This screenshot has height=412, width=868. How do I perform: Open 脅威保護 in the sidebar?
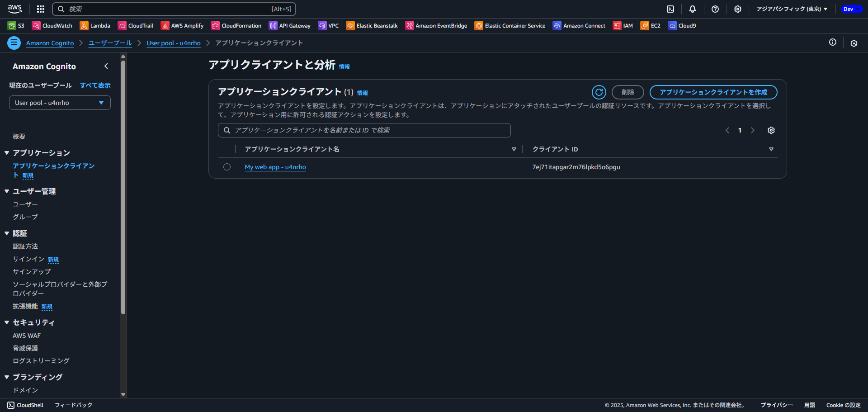[x=25, y=348]
